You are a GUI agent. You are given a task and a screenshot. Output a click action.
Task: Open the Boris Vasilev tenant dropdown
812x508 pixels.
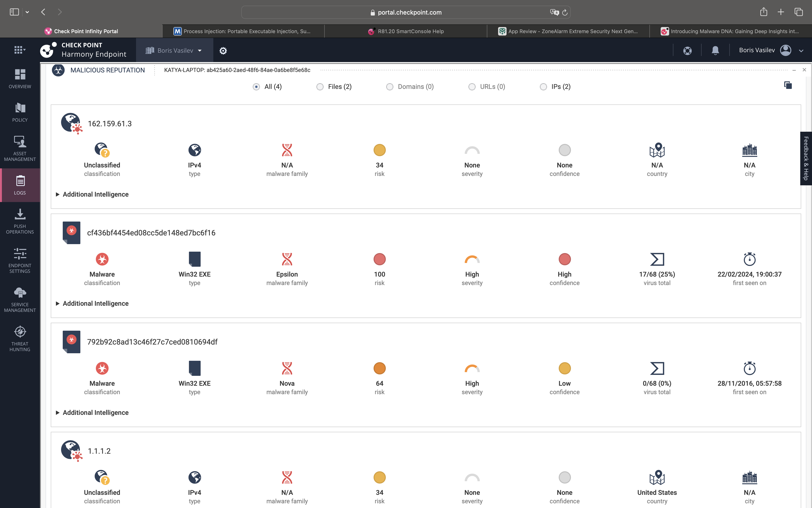pyautogui.click(x=174, y=50)
